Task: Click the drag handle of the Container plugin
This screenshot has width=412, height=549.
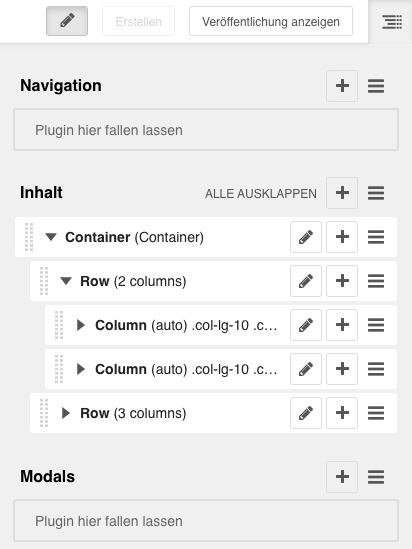Action: point(29,237)
